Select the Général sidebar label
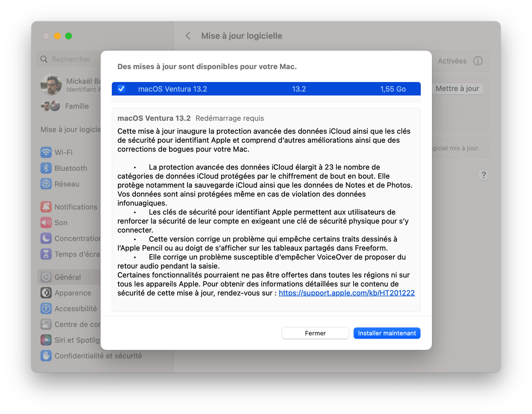This screenshot has width=532, height=414. [67, 277]
